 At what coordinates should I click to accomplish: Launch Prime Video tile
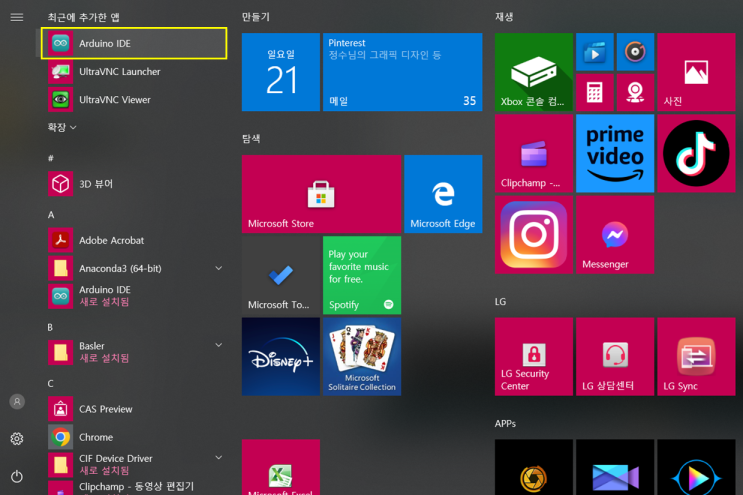click(x=615, y=153)
